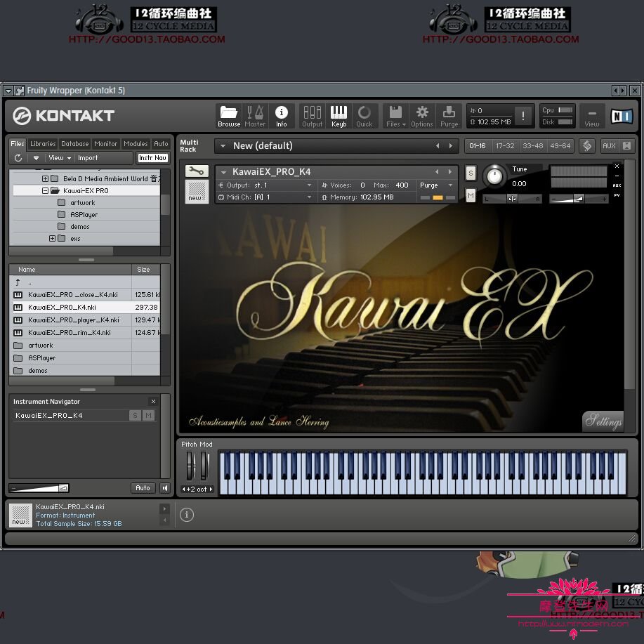Select the 17-32 rack page button
Screen dimensions: 644x644
click(x=505, y=146)
